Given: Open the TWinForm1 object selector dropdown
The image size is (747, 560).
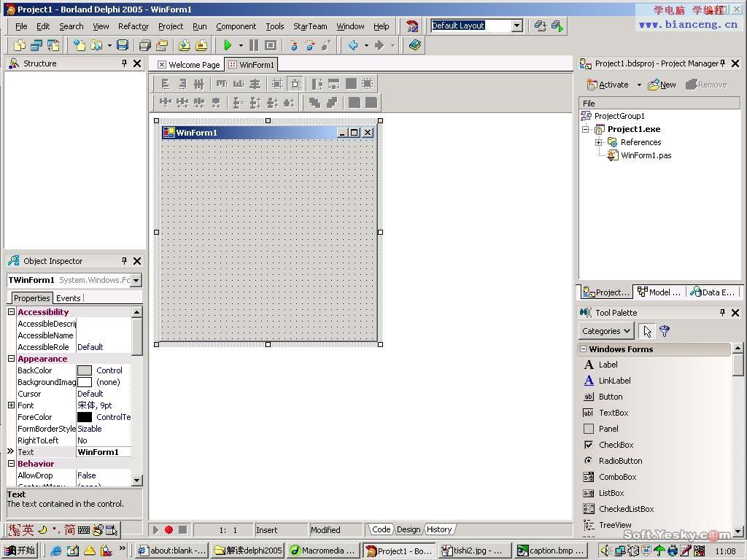Looking at the screenshot, I should pyautogui.click(x=136, y=280).
